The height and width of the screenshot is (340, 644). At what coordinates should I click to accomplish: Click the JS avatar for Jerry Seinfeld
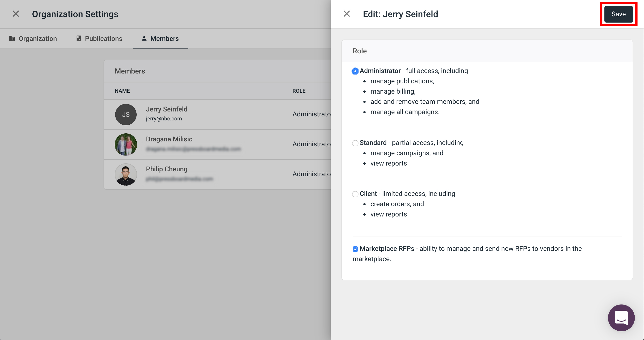click(x=126, y=114)
